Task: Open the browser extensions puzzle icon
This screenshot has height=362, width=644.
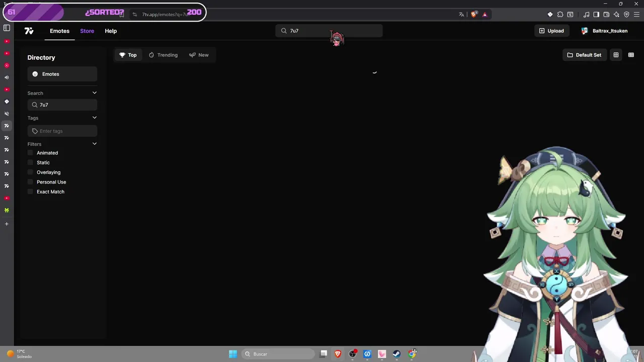Action: [x=560, y=15]
